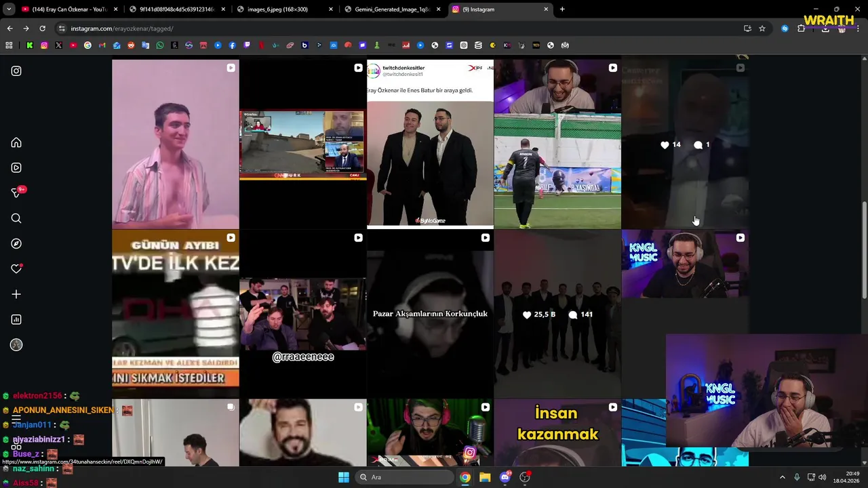
Task: Open the twitchdenkesitler two men in suits post
Action: coord(430,144)
